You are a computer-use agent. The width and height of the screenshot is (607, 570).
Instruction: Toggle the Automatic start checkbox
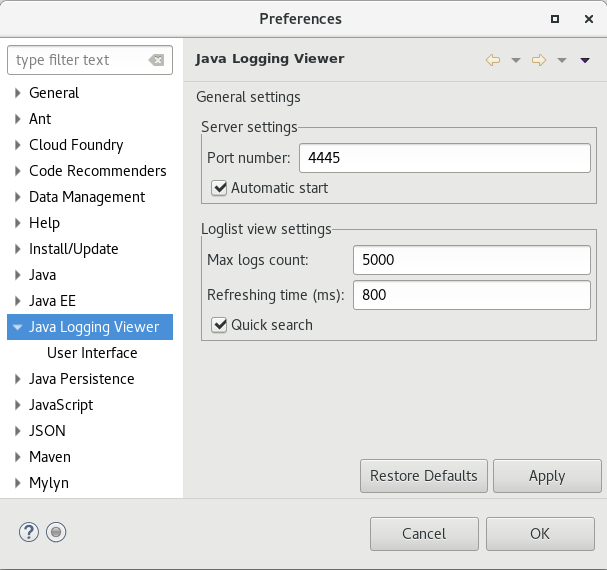pos(220,188)
